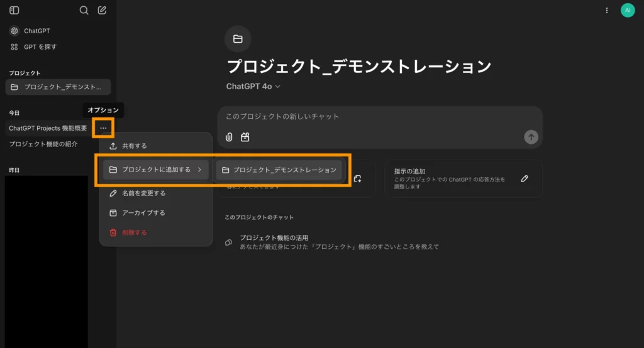The width and height of the screenshot is (644, 348).
Task: Click the add files icon on the card
Action: tap(357, 178)
